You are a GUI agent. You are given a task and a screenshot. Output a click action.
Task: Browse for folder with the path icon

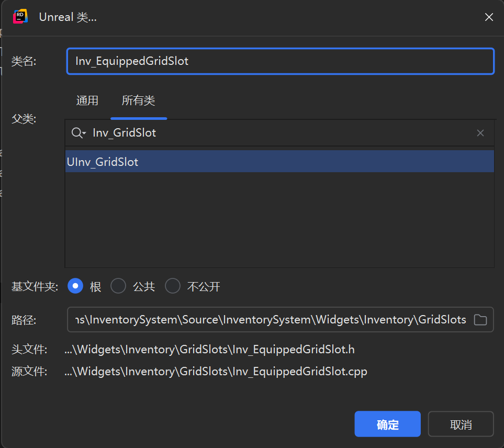point(480,319)
